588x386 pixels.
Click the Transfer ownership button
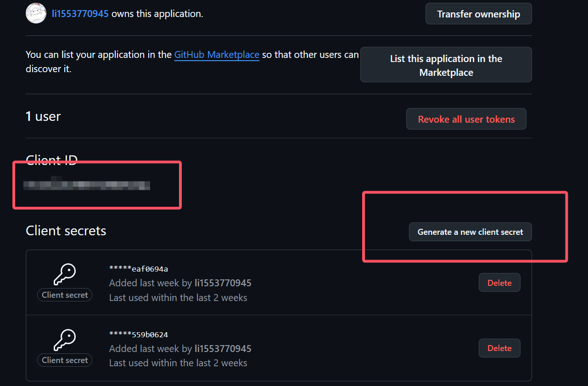pos(479,14)
